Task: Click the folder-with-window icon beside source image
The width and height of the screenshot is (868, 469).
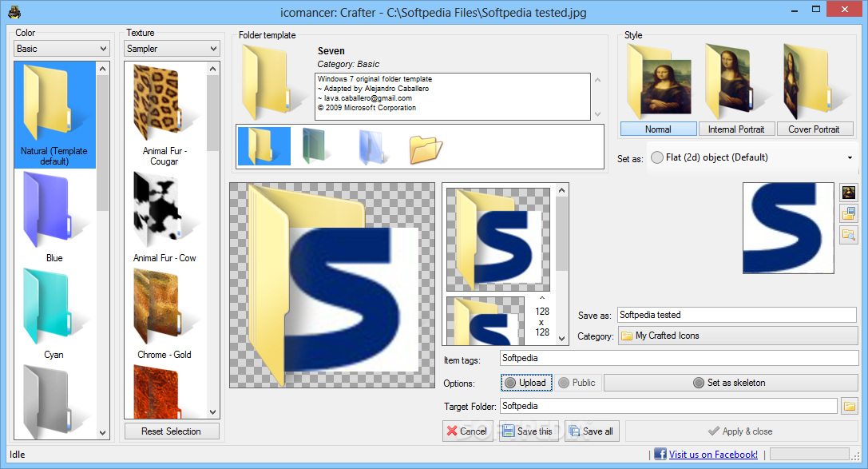Action: point(849,213)
